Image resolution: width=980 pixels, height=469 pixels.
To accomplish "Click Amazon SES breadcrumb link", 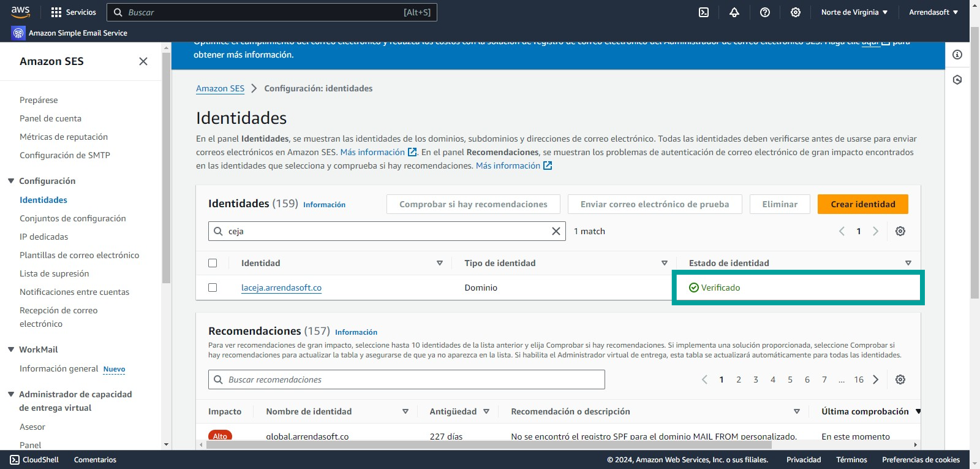I will [x=220, y=88].
